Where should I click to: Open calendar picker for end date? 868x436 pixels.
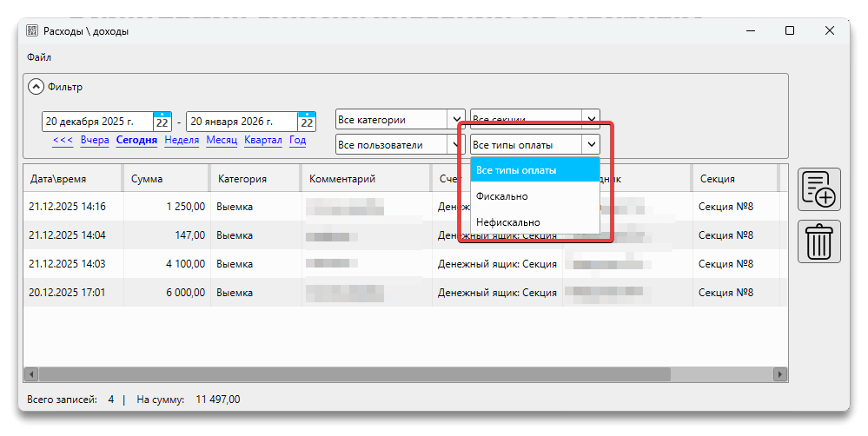[x=307, y=121]
